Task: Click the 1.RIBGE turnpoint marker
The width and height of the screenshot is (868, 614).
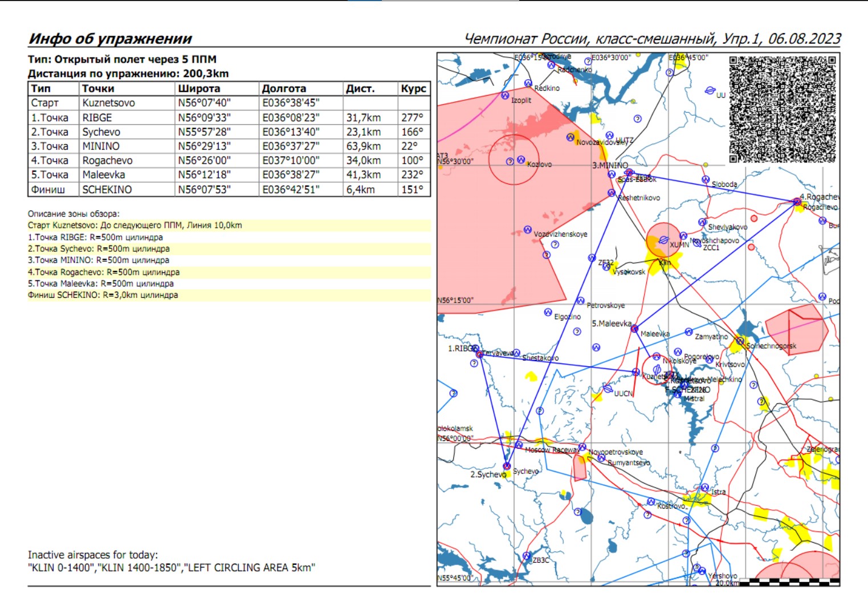Action: coord(479,354)
